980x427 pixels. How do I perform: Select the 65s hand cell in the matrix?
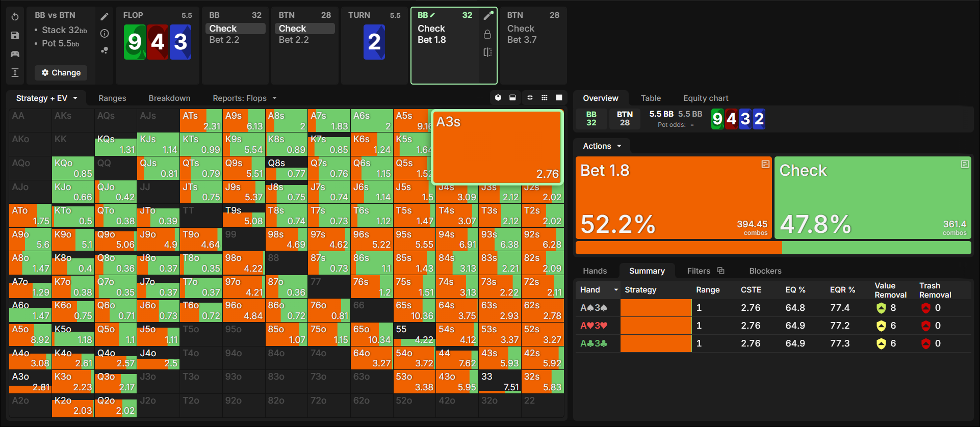[415, 310]
